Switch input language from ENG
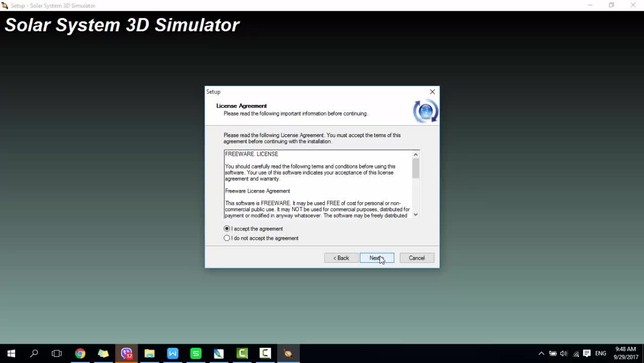This screenshot has height=363, width=644. (601, 353)
